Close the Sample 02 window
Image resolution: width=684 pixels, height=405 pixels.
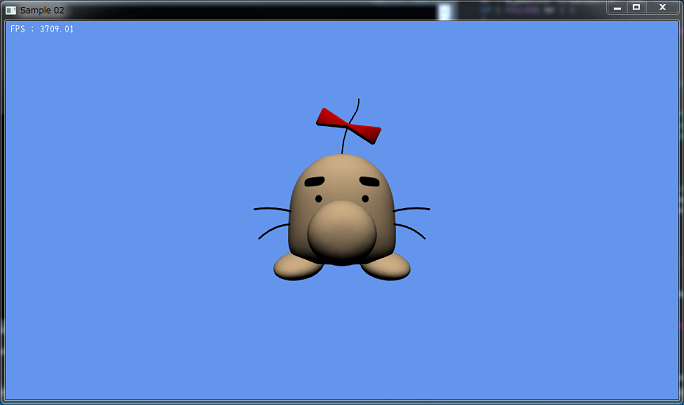[x=662, y=7]
